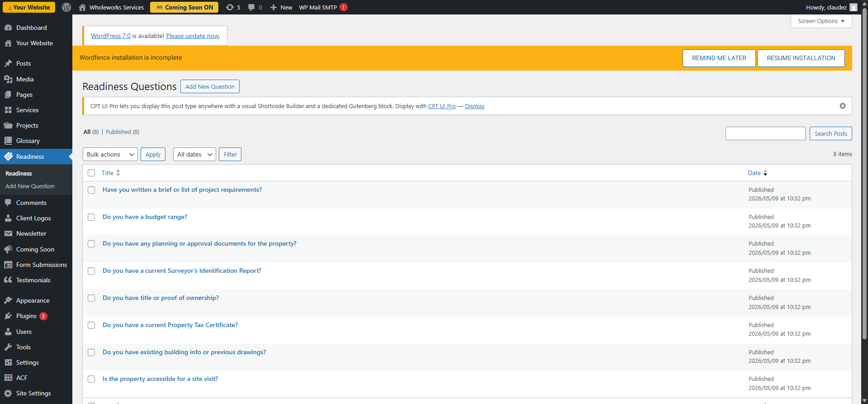Follow the Please update now link
Viewport: 868px width, 404px height.
pos(192,36)
